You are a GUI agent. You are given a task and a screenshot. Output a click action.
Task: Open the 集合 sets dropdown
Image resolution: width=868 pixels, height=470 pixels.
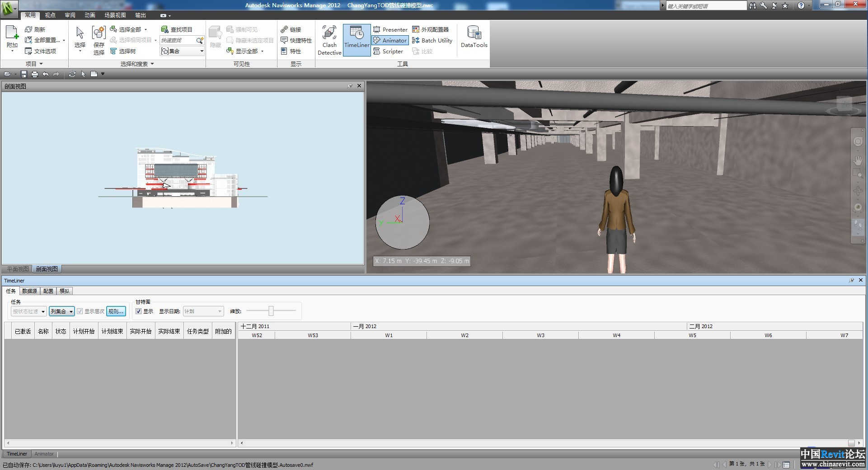(x=183, y=51)
